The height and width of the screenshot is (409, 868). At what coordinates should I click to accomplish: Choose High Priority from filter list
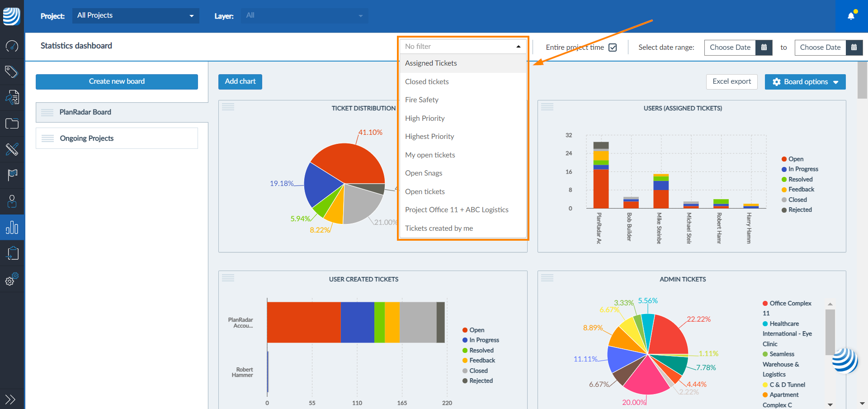point(425,118)
